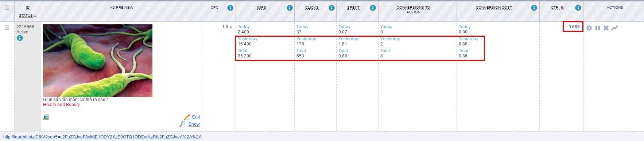Click the Edit link for the ad
The image size is (644, 141).
point(196,117)
